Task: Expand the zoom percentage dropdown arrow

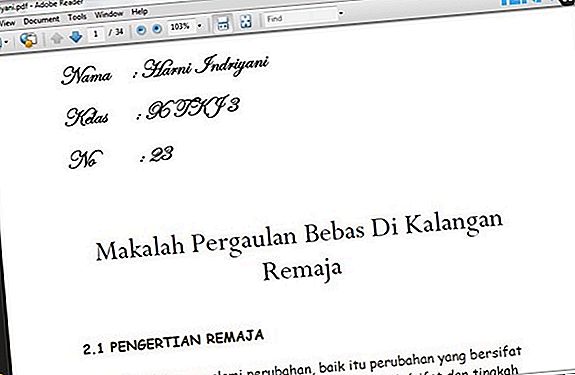Action: [x=199, y=26]
